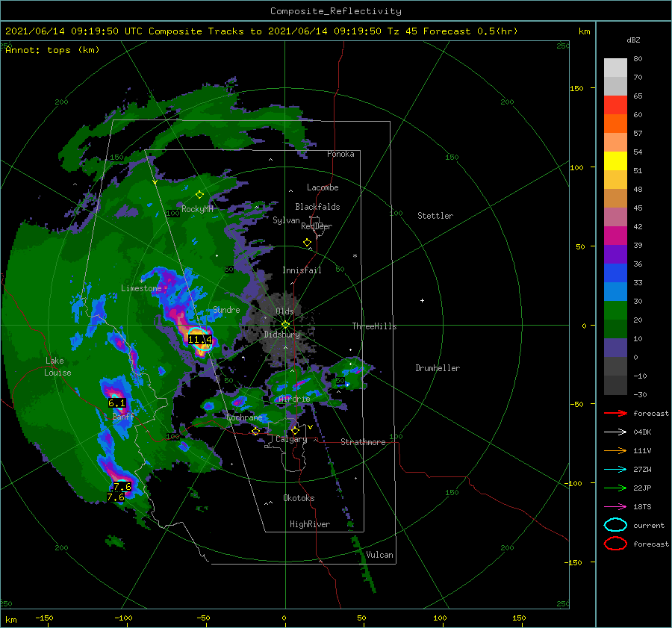Click the cyan current ellipse legend icon

coord(615,525)
